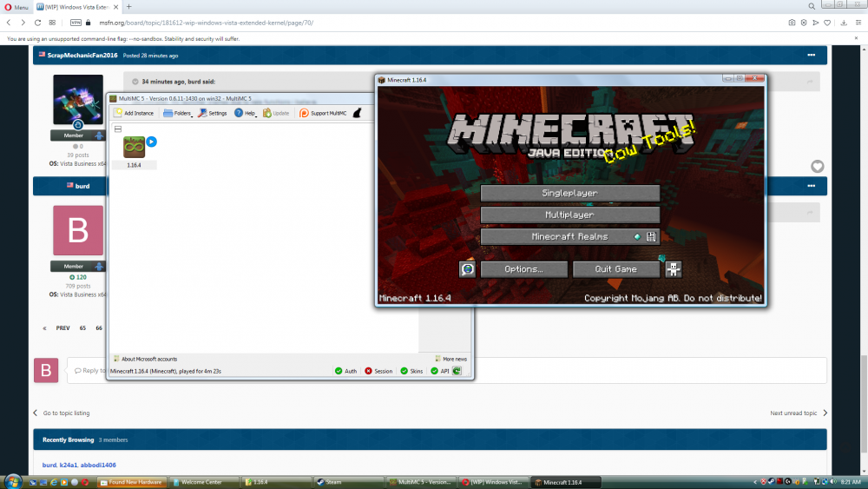Open the Opera Menu
The height and width of the screenshot is (489, 868).
(16, 7)
